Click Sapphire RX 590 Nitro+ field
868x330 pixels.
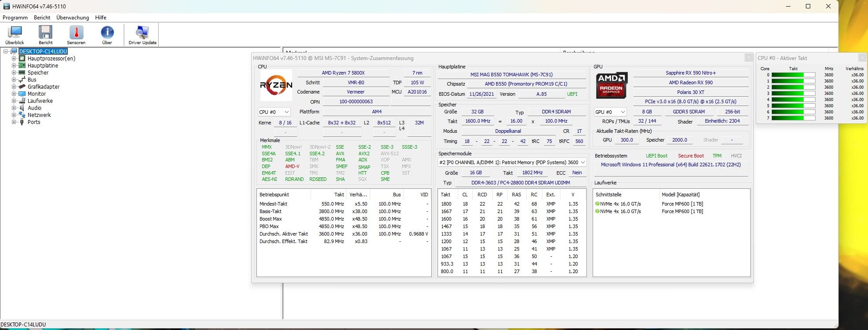tap(691, 73)
